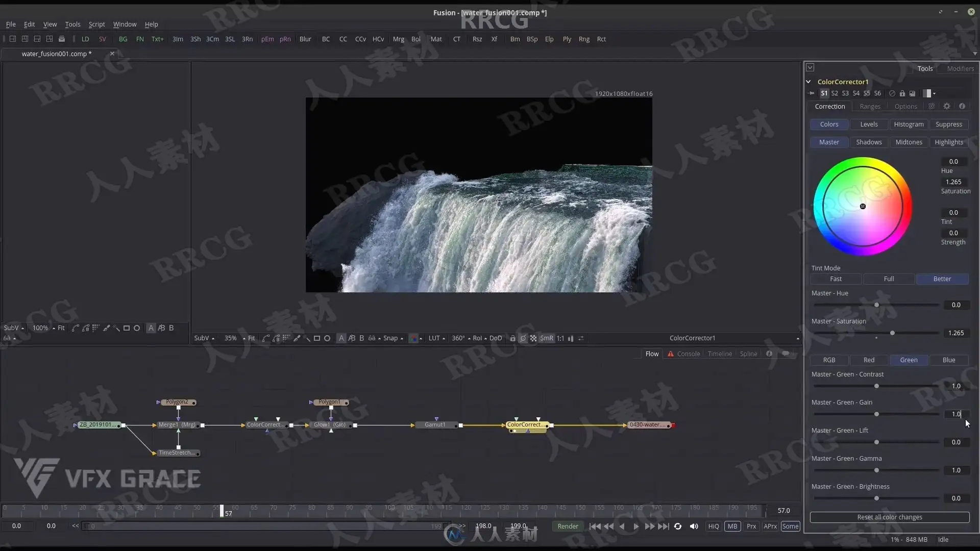Select the Highlights range button

click(949, 142)
